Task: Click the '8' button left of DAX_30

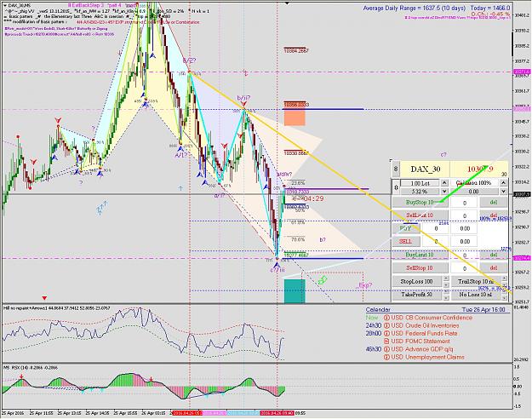Action: (x=396, y=169)
